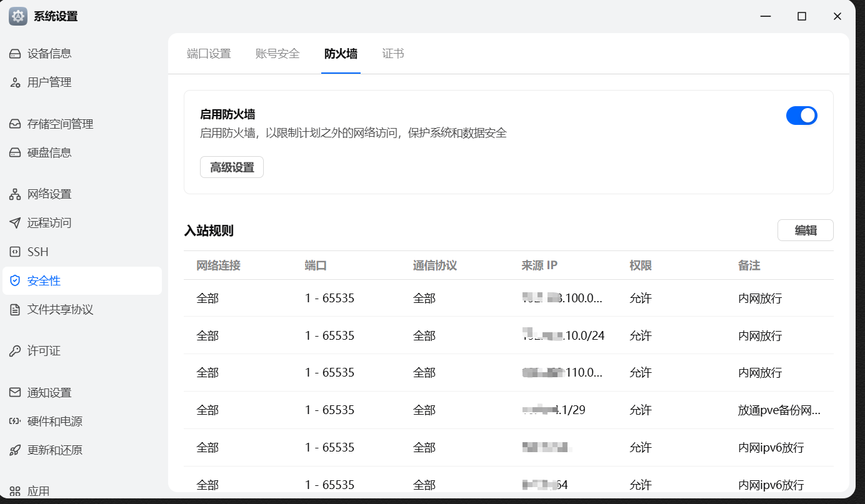The image size is (865, 504).
Task: Click notification settings (通知设置) envelope icon
Action: click(x=15, y=393)
